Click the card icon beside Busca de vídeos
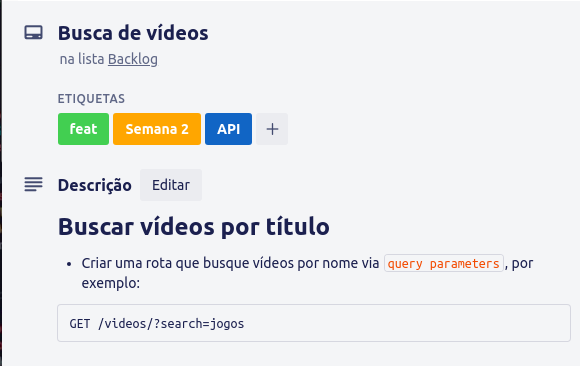The height and width of the screenshot is (366, 580). tap(34, 33)
